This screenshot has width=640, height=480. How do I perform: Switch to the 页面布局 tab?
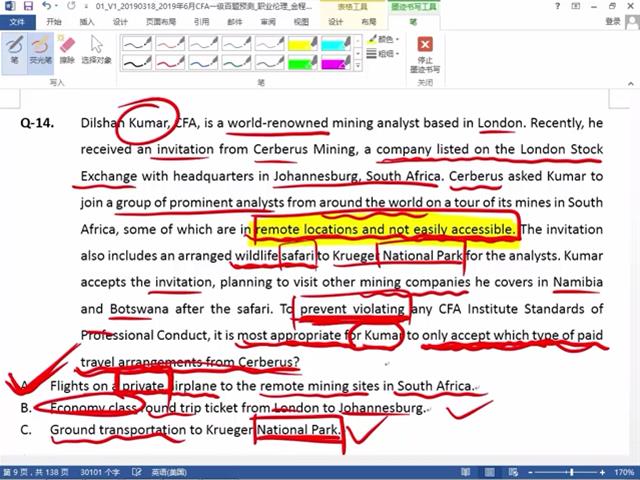(161, 22)
